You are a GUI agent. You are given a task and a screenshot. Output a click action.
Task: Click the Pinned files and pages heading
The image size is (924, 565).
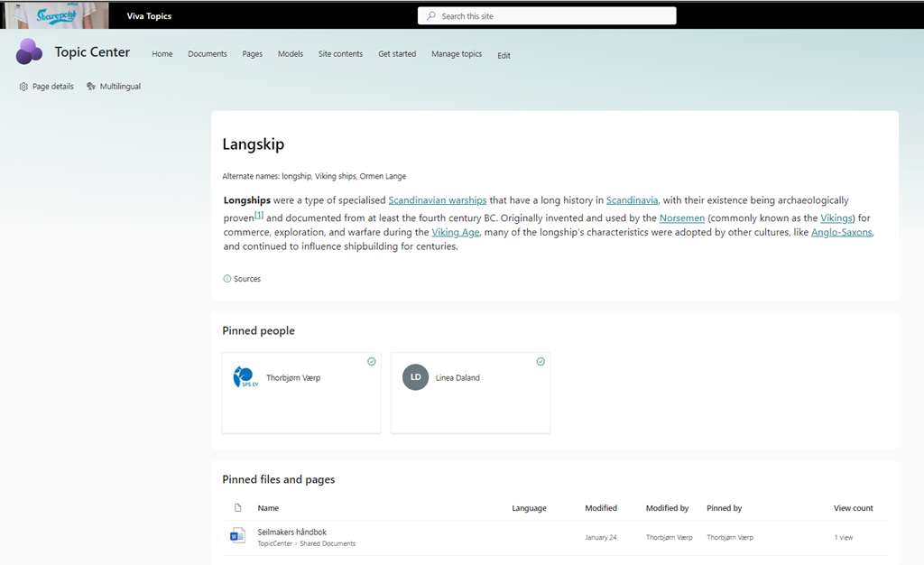[x=278, y=479]
